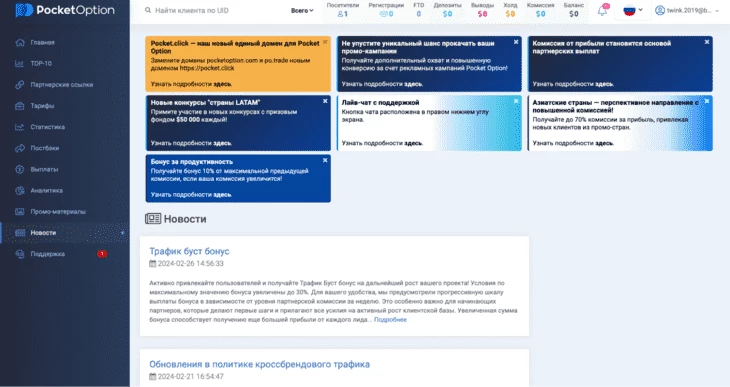Click the home icon beside Главная
This screenshot has width=730, height=387.
[x=20, y=42]
